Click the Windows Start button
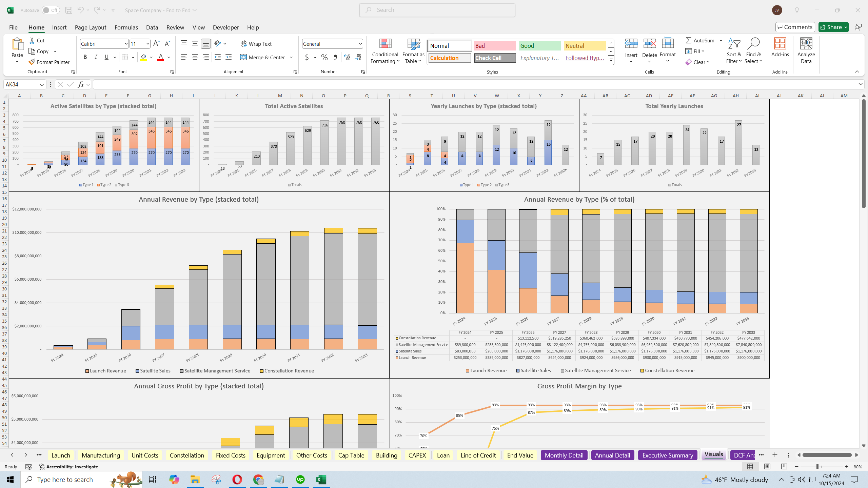Screen dimensions: 868x488 (x=10, y=480)
